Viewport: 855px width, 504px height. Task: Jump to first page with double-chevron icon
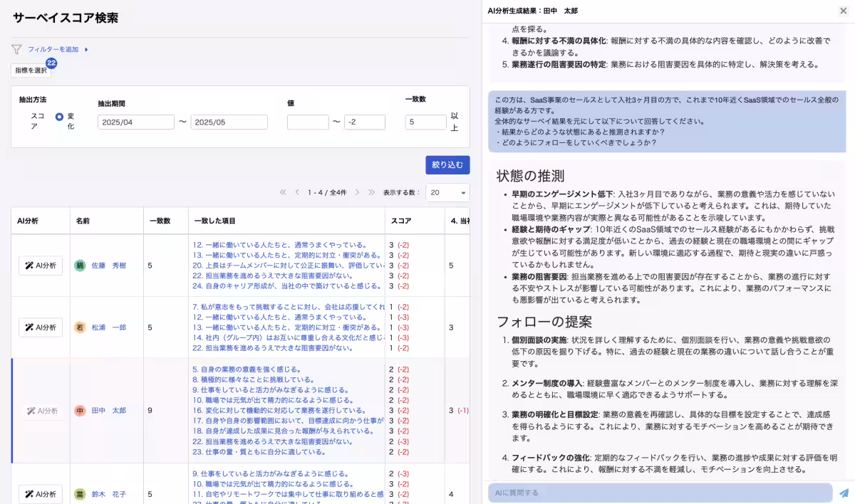pyautogui.click(x=283, y=191)
